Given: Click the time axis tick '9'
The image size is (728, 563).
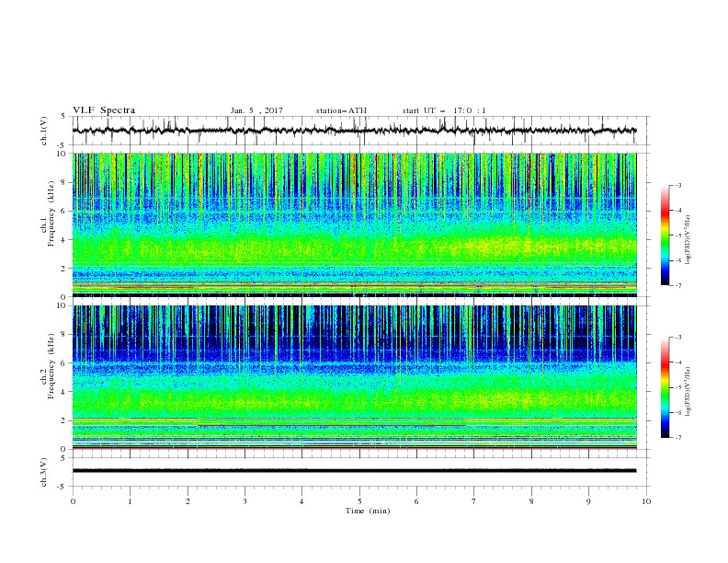Looking at the screenshot, I should pyautogui.click(x=588, y=501).
